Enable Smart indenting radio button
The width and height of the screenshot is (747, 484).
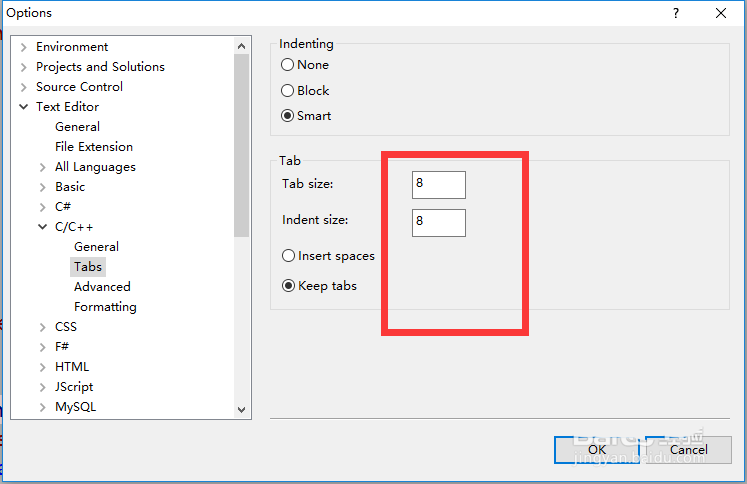coord(288,115)
